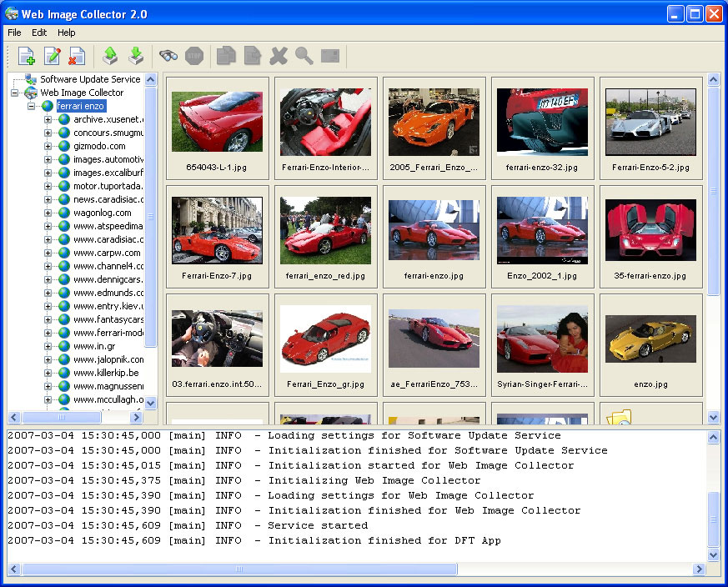The image size is (728, 587).
Task: Click the binoculars search icon
Action: click(x=168, y=57)
